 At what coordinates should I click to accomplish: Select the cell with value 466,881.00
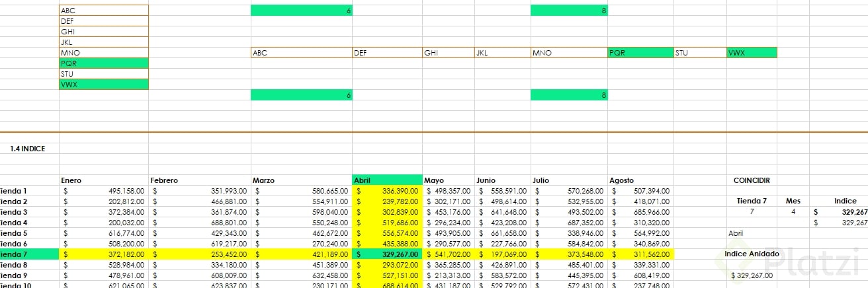[x=200, y=201]
